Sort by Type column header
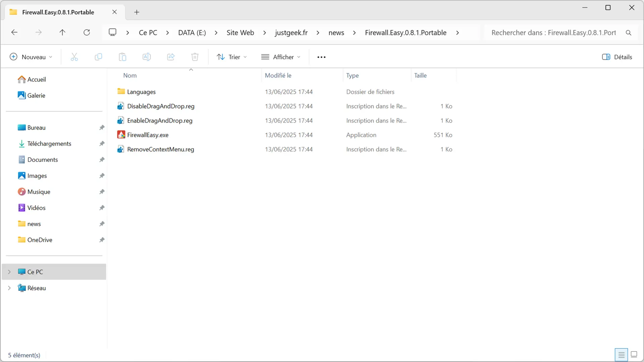Image resolution: width=644 pixels, height=362 pixels. [x=352, y=75]
